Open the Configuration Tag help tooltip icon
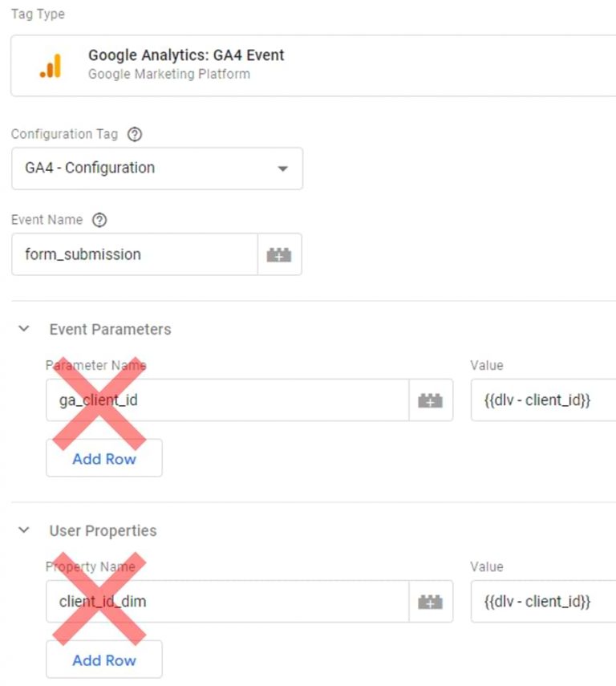The width and height of the screenshot is (616, 686). pyautogui.click(x=134, y=134)
